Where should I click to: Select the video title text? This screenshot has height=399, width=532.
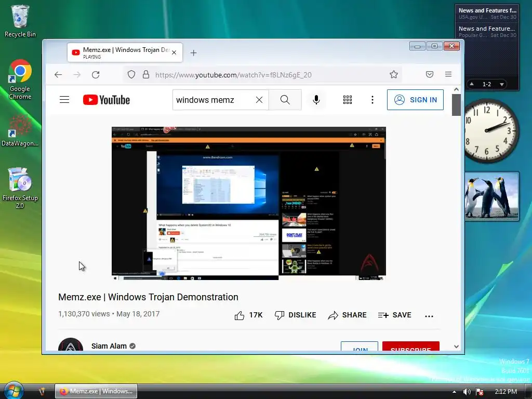tap(148, 297)
